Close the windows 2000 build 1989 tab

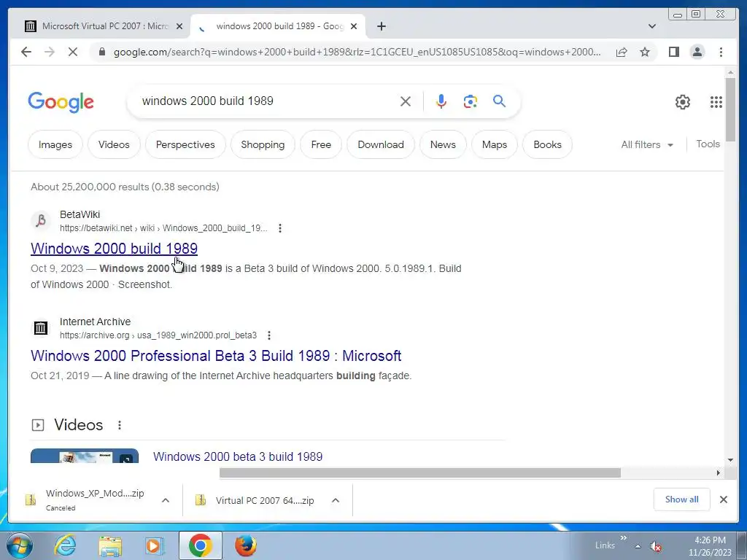click(354, 26)
